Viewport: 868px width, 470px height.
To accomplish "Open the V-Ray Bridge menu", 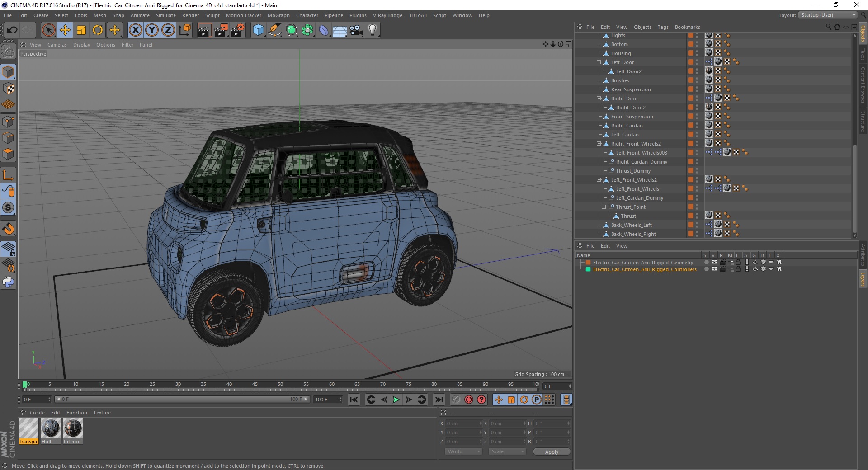I will [x=387, y=15].
